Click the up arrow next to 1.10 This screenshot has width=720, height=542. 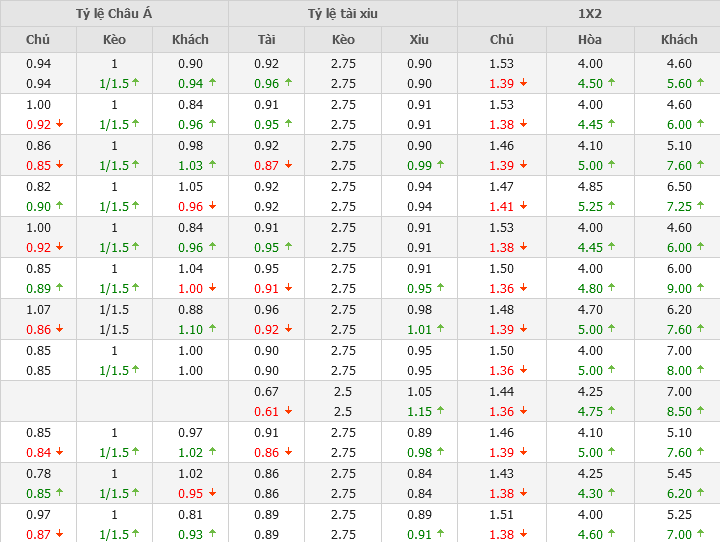[x=212, y=329]
